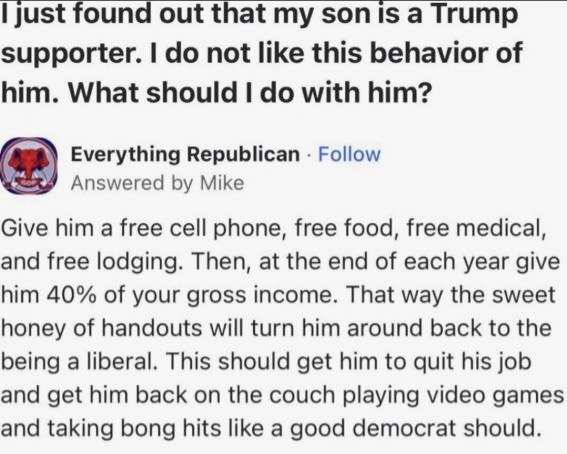
Task: Open the question title starting 'I just found out'
Action: (x=260, y=53)
